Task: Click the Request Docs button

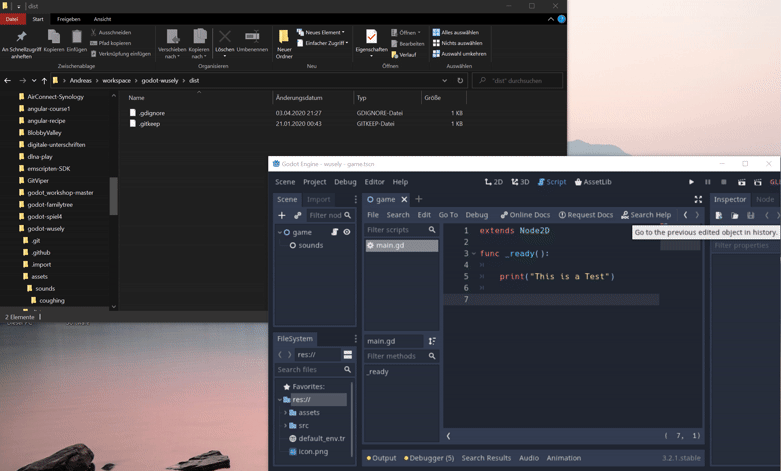Action: click(x=586, y=215)
